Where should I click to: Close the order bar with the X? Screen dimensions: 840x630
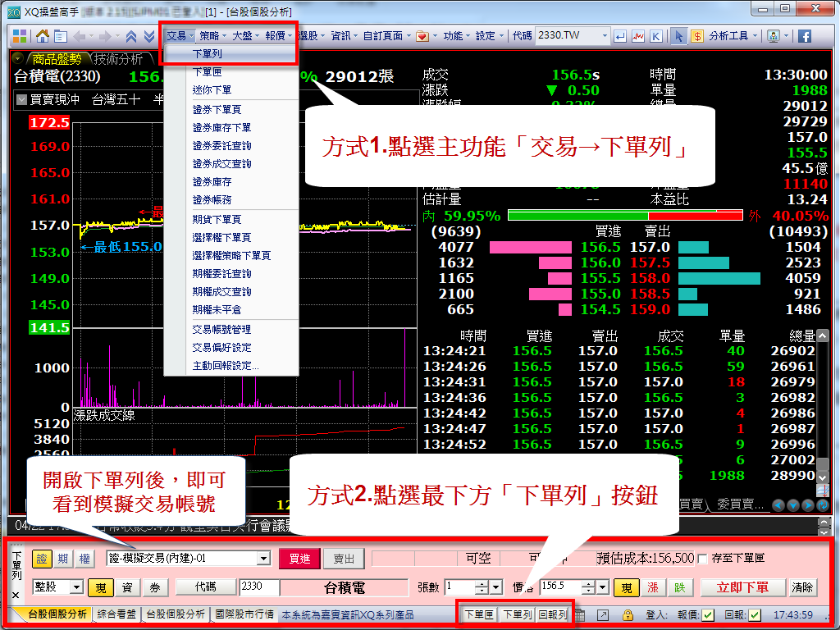point(15,595)
